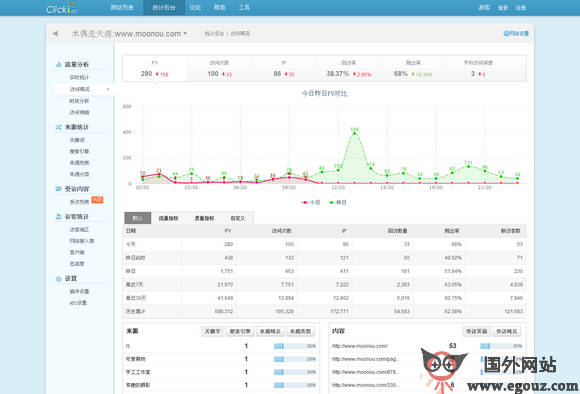Open 论坛 in the top navigation

pos(195,7)
